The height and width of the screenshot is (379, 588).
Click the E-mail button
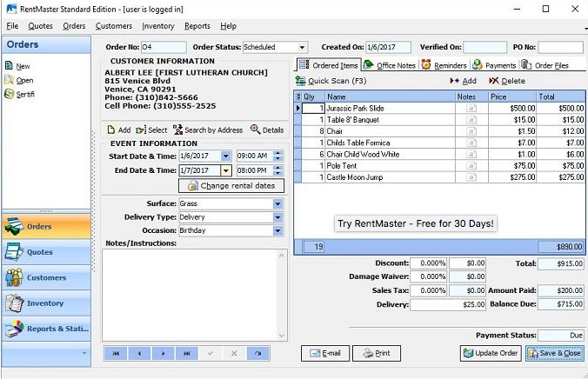[325, 353]
